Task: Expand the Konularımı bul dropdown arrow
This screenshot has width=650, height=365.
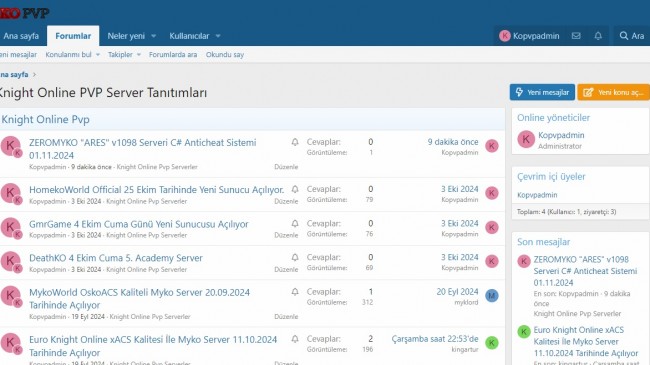Action: coord(98,55)
